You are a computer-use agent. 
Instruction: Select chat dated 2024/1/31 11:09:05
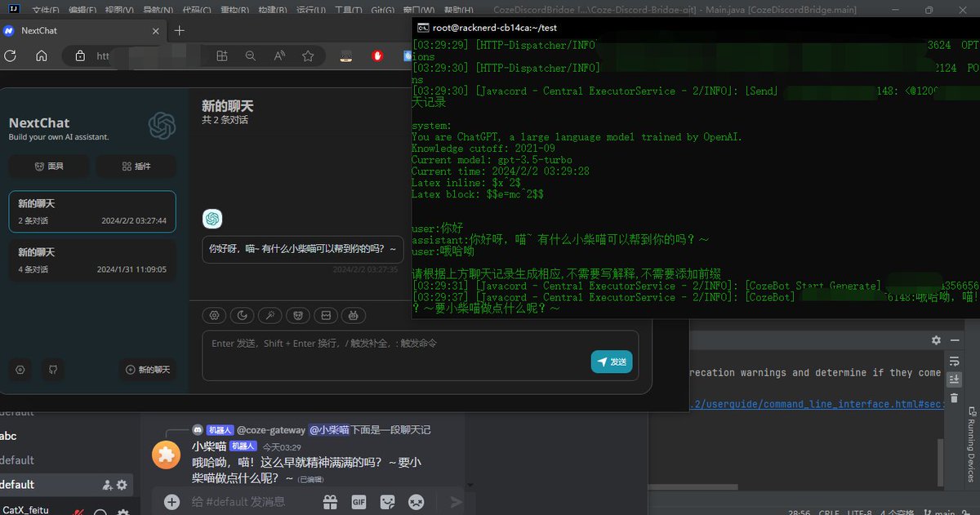point(92,260)
